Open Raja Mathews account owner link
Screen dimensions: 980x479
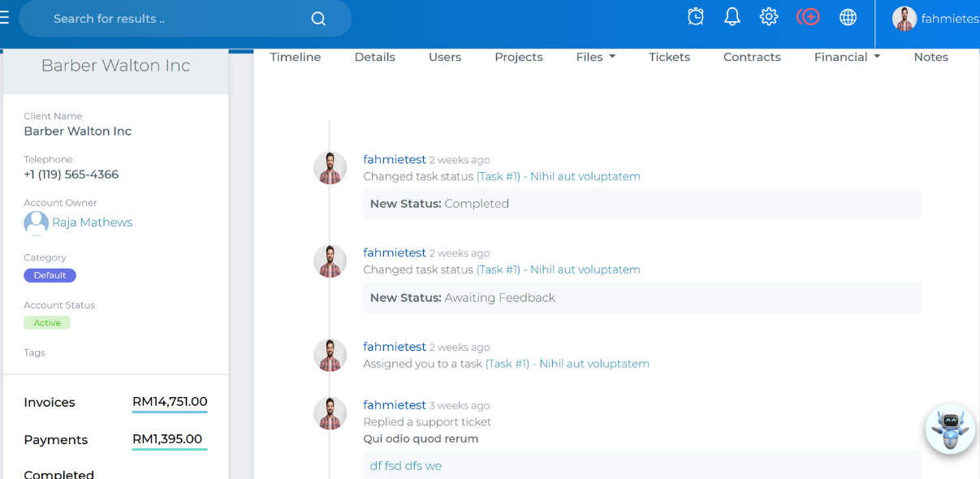[x=93, y=222]
